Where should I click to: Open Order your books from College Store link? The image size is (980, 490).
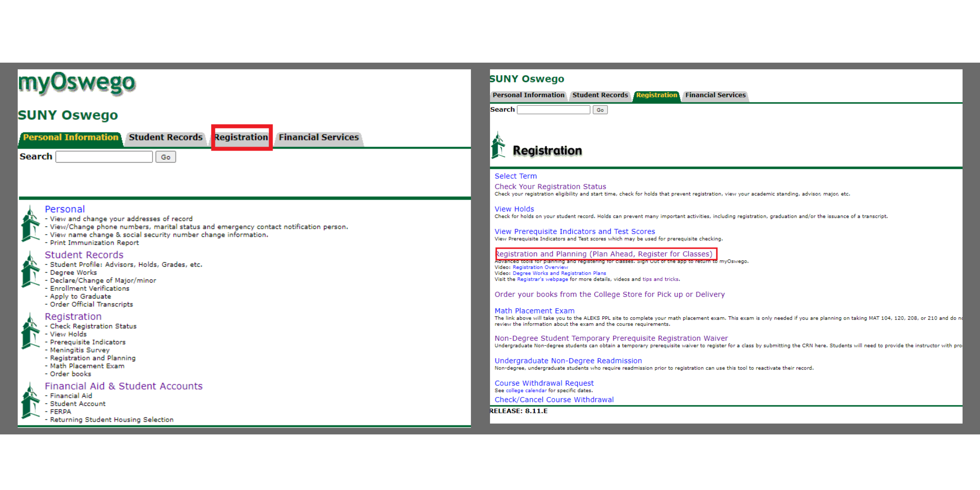tap(610, 294)
